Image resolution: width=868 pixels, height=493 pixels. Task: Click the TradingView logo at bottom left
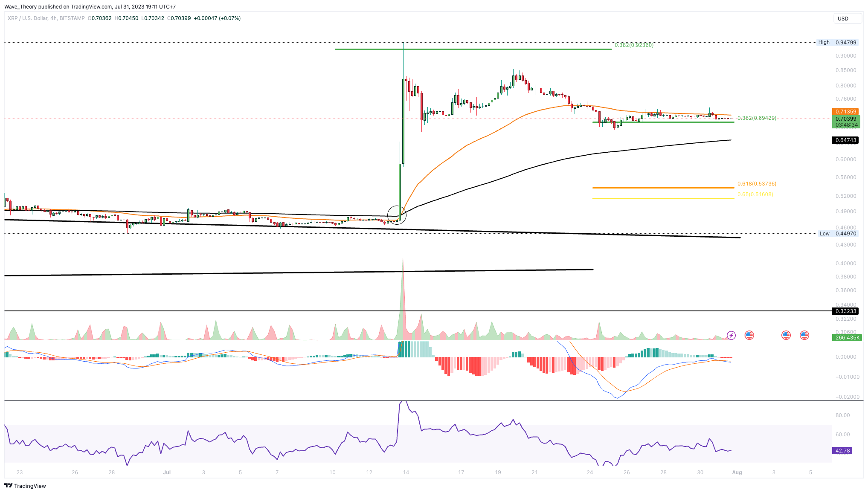point(25,486)
